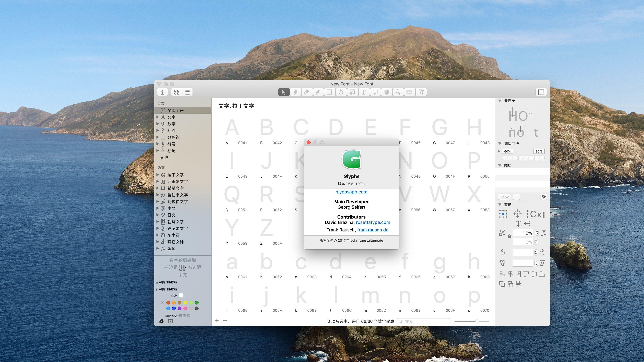Open glyphsapp.com link in About window
644x362 pixels.
coord(351,192)
